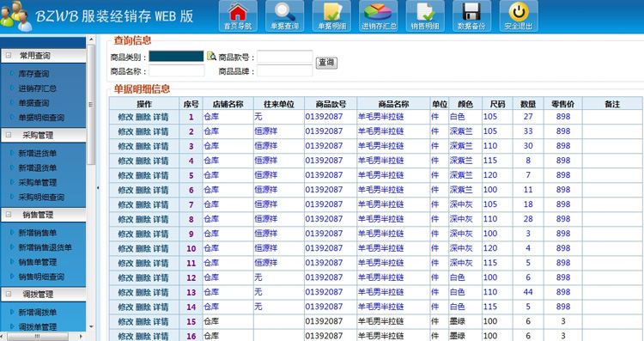The image size is (644, 341).
Task: Collapse the 常用查询 sidebar section
Action: tap(9, 56)
